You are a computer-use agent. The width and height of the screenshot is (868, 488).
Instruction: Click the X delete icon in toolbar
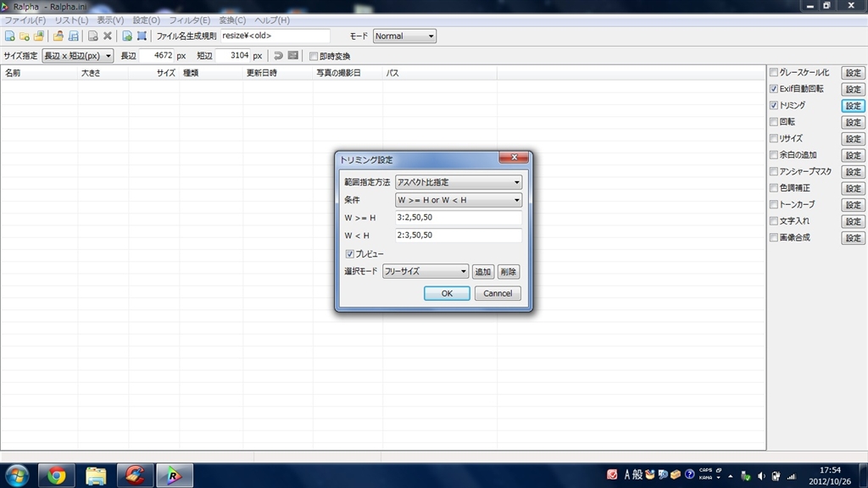coord(108,36)
